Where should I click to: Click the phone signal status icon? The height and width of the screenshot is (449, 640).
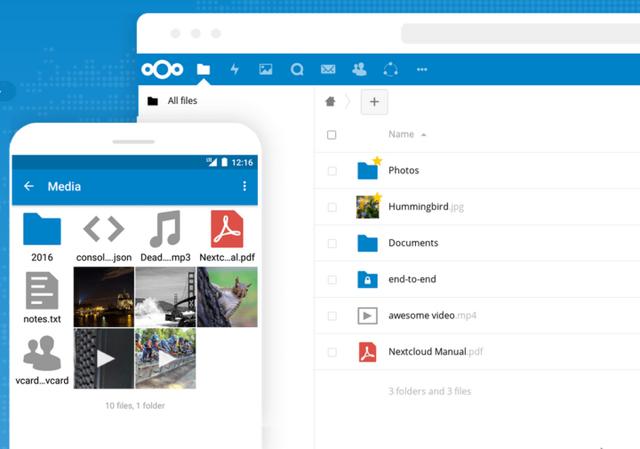coord(211,162)
